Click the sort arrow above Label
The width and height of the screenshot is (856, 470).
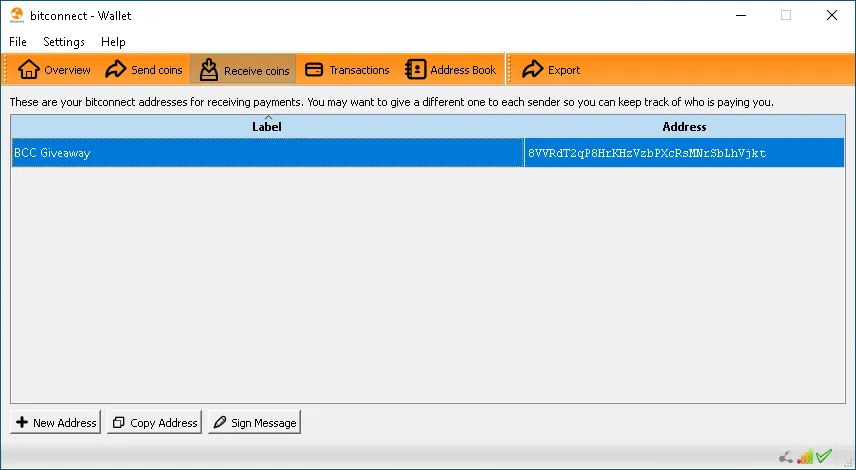(268, 117)
